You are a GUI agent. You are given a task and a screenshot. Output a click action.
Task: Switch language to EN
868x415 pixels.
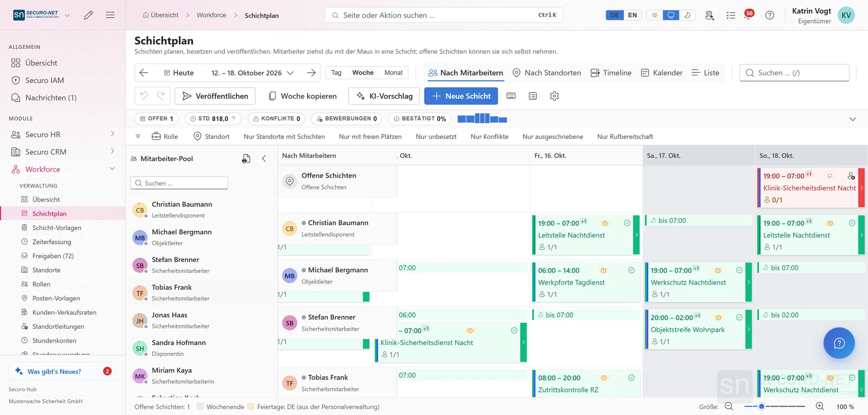click(632, 15)
